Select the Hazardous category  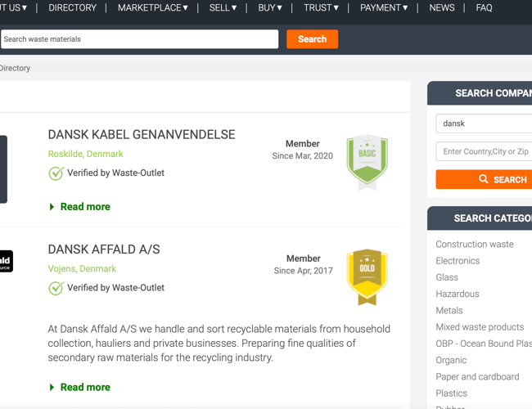(458, 294)
